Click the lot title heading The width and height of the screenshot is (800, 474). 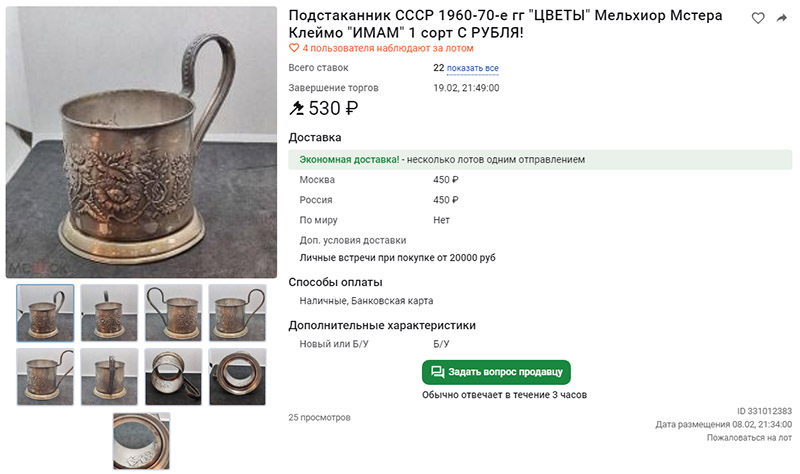505,24
